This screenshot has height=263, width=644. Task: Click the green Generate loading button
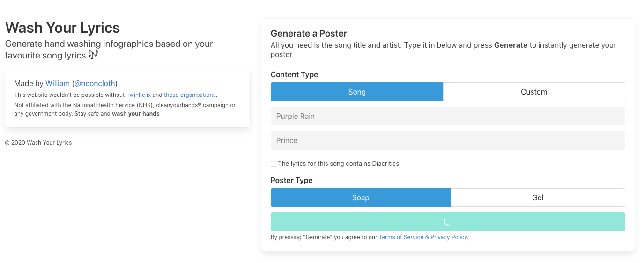coord(448,222)
